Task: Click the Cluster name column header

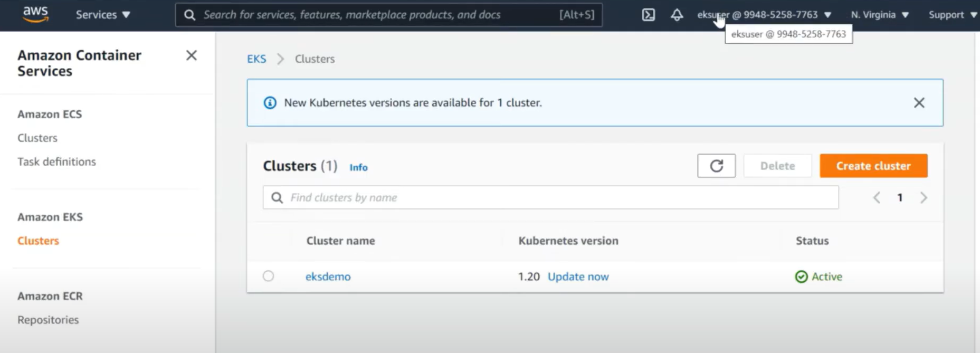Action: coord(340,241)
